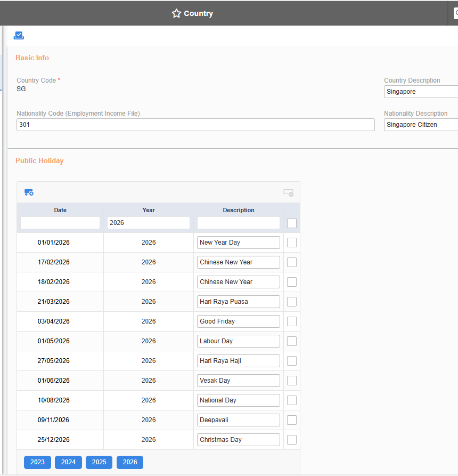Click the Nationality Code field containing 301
Image resolution: width=458 pixels, height=476 pixels.
195,124
